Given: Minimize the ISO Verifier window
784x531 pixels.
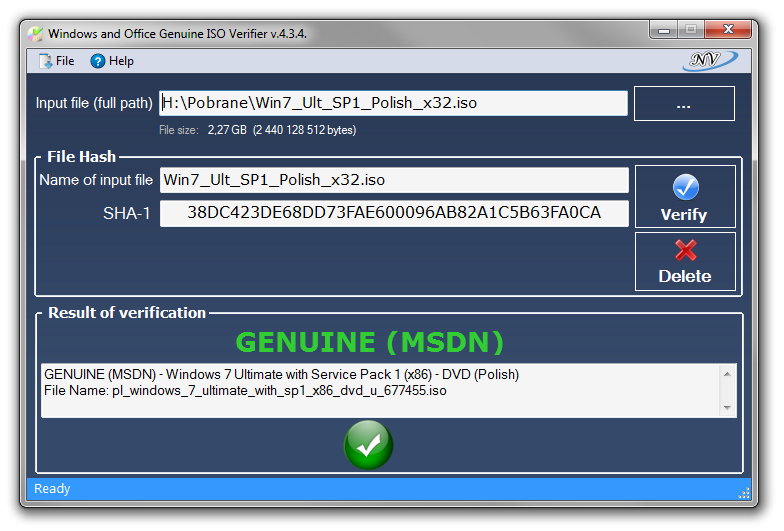Looking at the screenshot, I should tap(664, 30).
